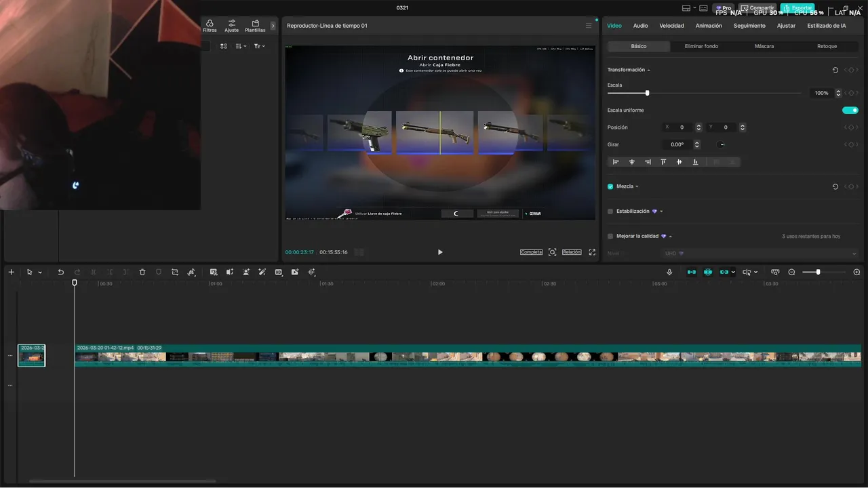Select the Eliminar fondo subtab
The image size is (868, 488).
point(701,46)
